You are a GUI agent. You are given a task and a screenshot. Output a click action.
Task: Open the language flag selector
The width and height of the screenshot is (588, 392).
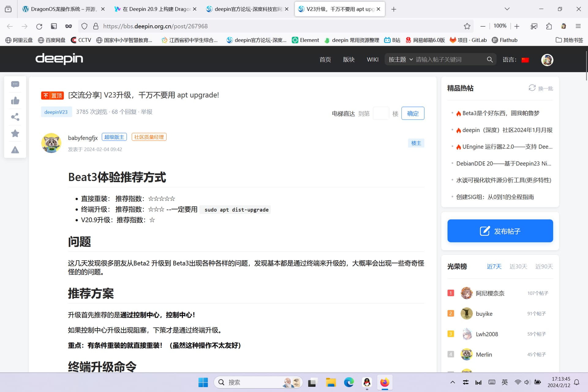coord(525,60)
